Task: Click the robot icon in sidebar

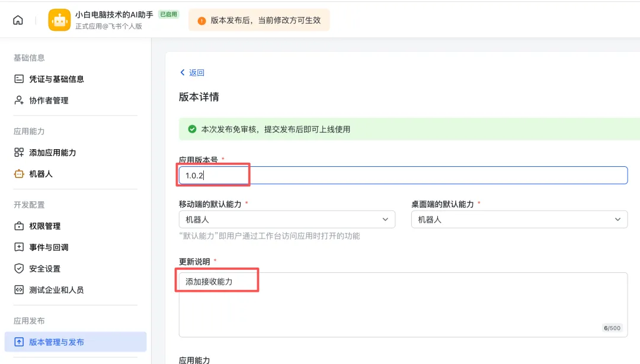Action: (x=19, y=174)
